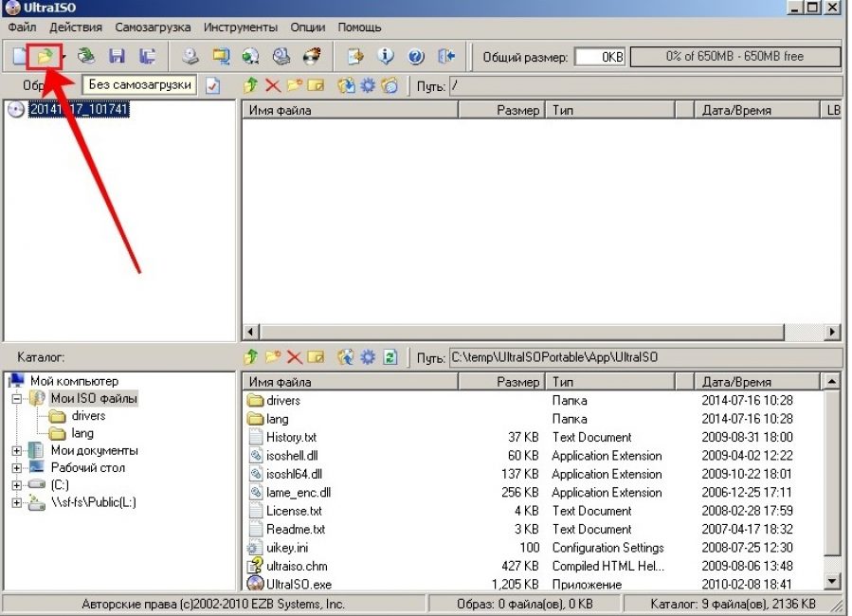Screen dimensions: 852x616
Task: Click the Общий размер field showing 0KB
Action: pyautogui.click(x=601, y=57)
